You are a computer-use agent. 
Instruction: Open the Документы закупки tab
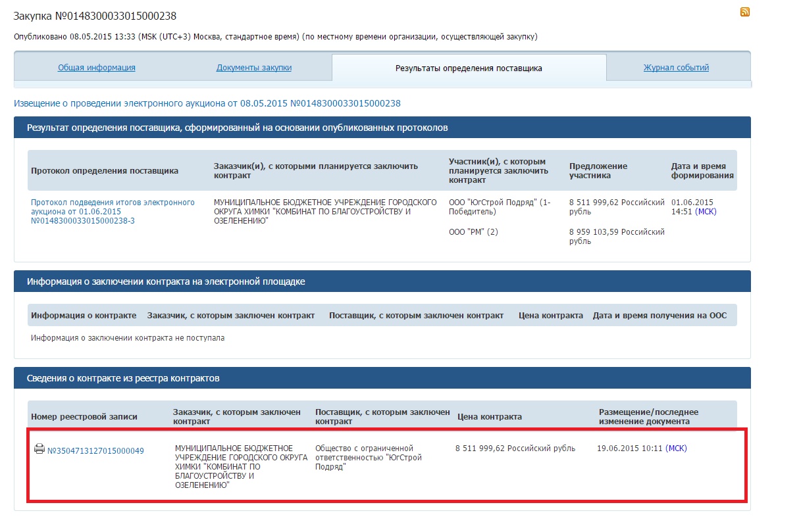(254, 68)
